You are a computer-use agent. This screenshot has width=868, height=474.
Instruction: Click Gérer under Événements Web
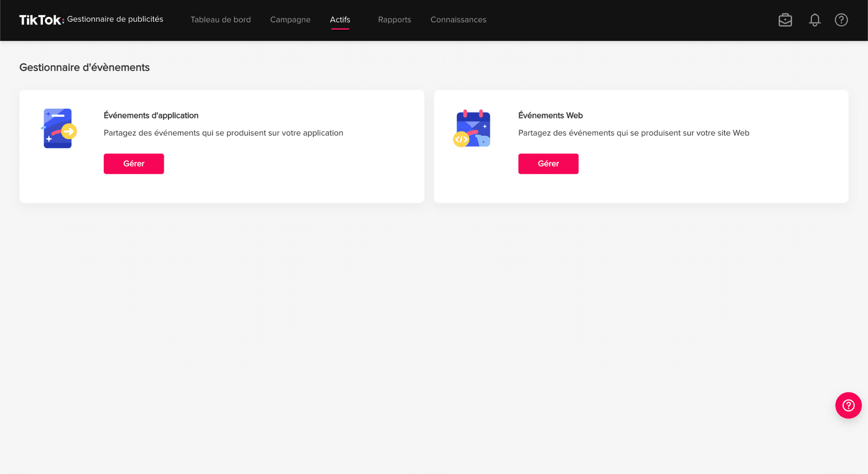click(548, 164)
